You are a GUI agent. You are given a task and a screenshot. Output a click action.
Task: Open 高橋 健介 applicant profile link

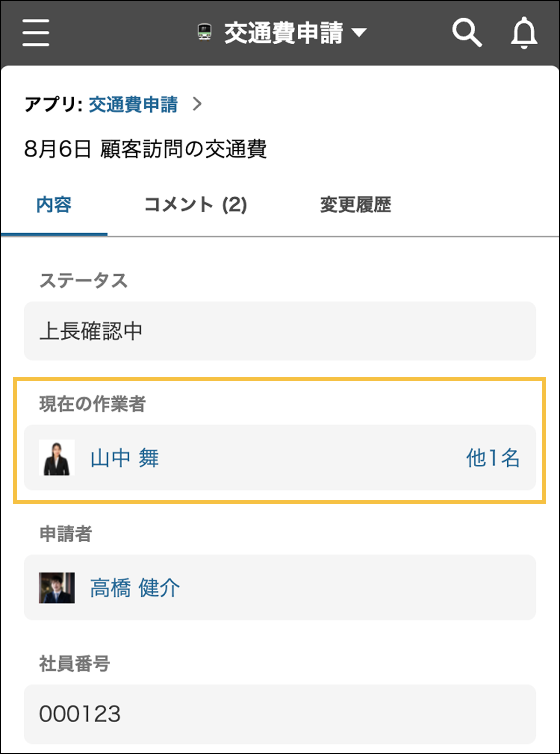(x=134, y=587)
